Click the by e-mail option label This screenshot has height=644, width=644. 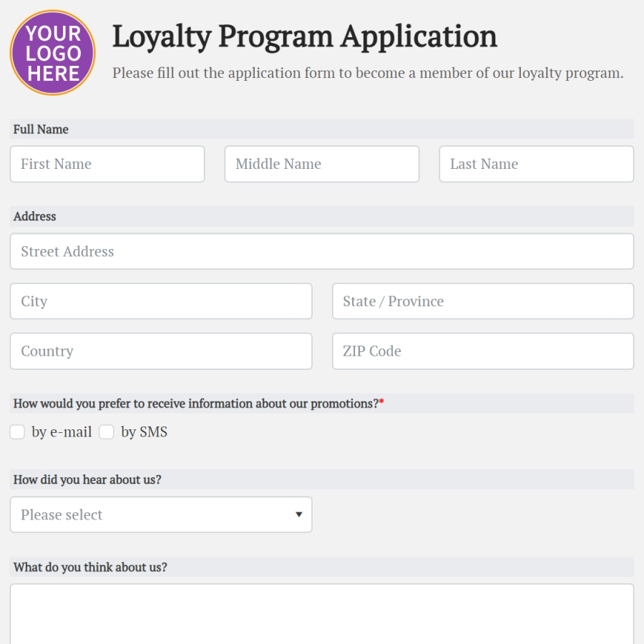pyautogui.click(x=62, y=432)
